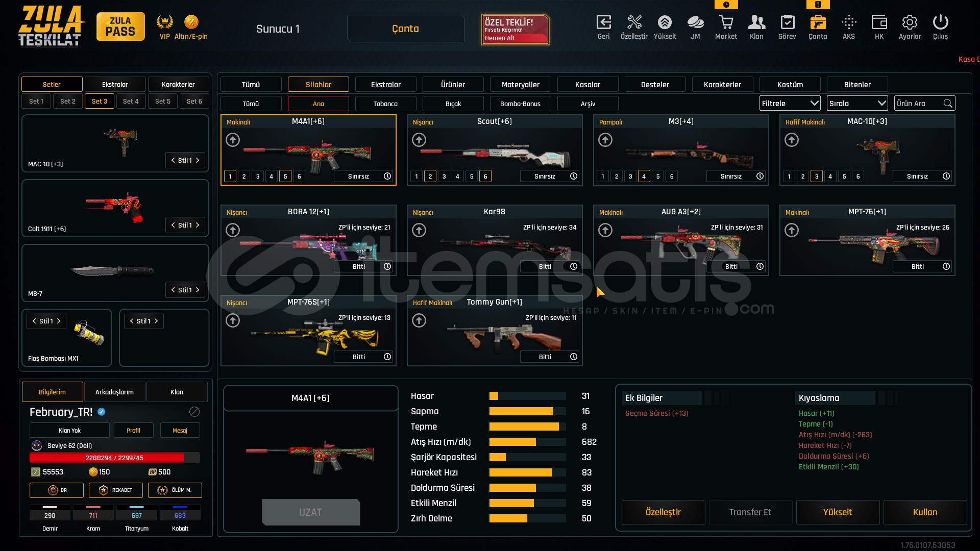Viewport: 980px width, 551px height.
Task: Previous style arrow for MAC-10 [+3] slot
Action: tap(173, 160)
